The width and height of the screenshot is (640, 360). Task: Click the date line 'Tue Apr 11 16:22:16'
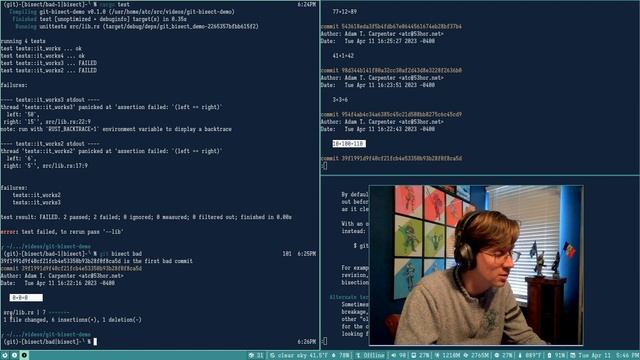pos(58,283)
